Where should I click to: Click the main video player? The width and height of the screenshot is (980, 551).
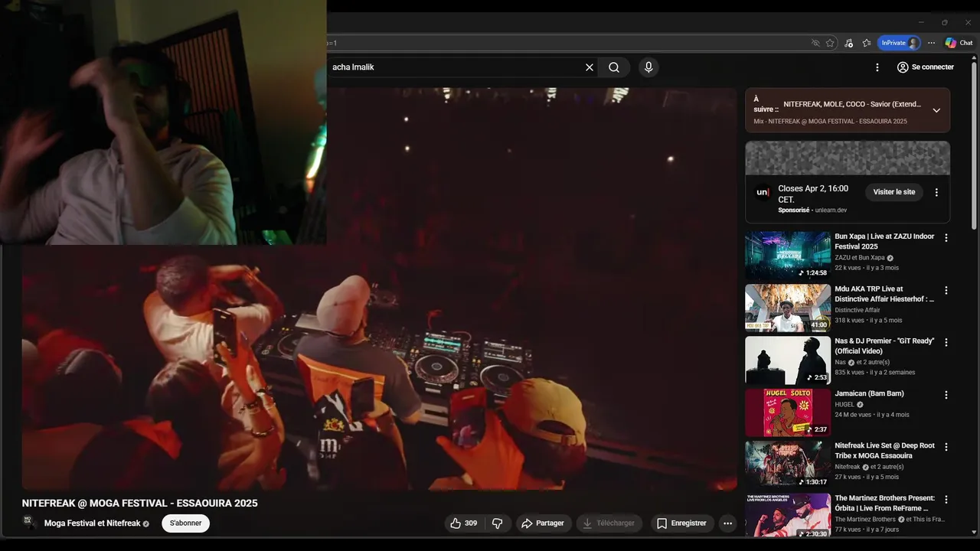click(379, 289)
